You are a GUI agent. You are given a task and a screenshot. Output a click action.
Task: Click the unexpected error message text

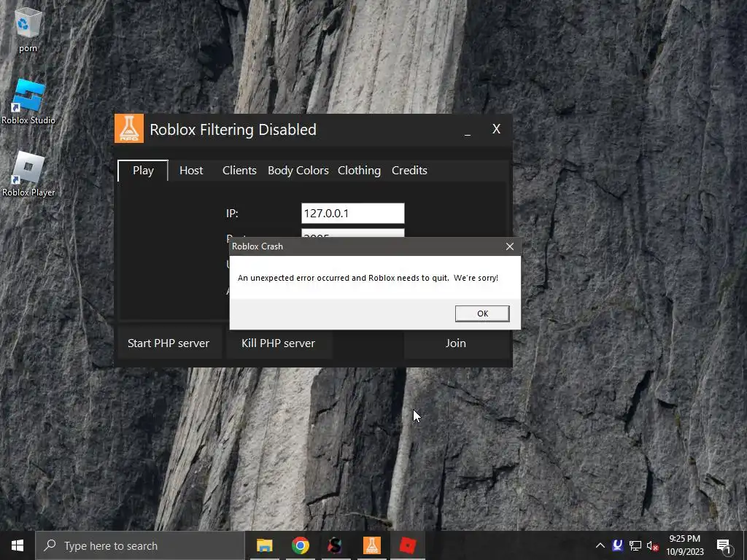368,278
